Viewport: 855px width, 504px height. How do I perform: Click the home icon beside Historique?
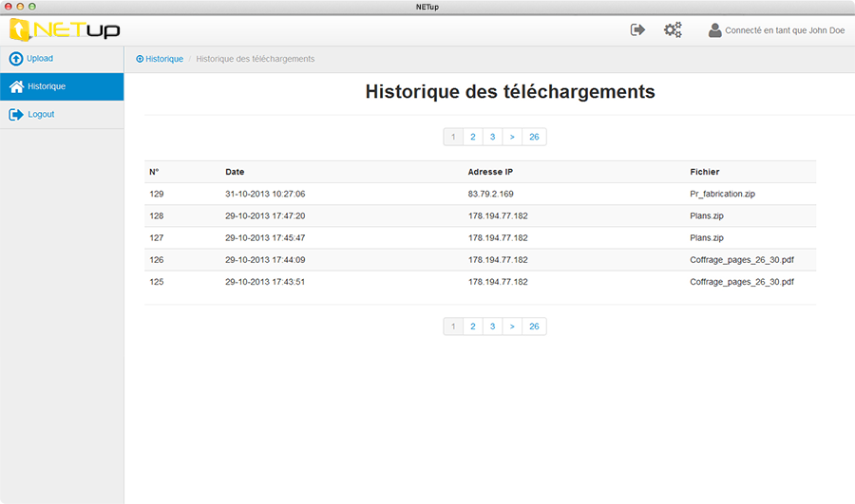pyautogui.click(x=16, y=86)
